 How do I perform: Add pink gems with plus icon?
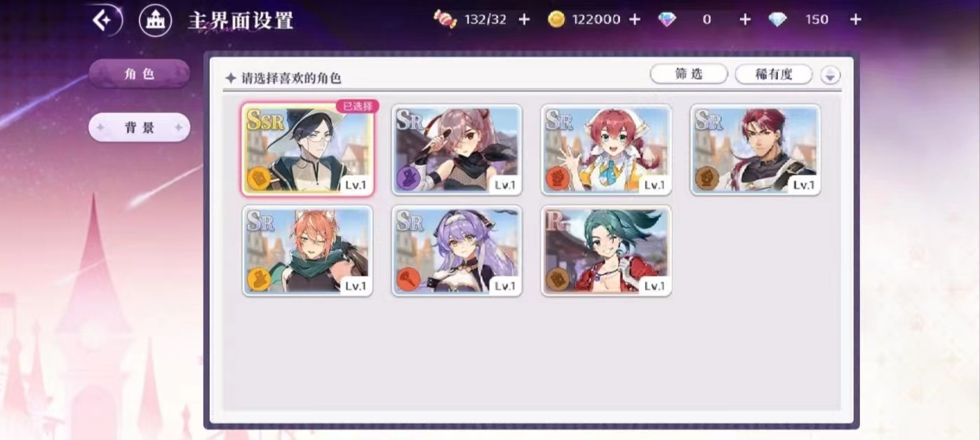click(745, 20)
